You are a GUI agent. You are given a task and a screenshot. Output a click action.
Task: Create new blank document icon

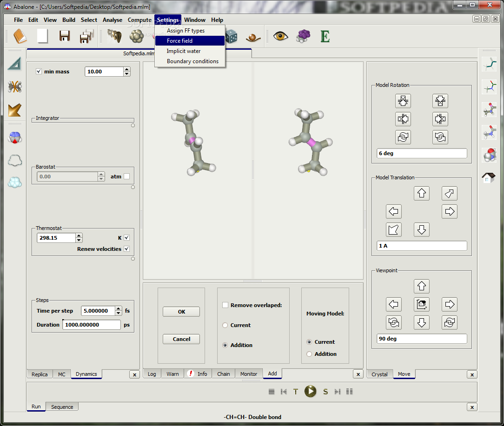[42, 36]
